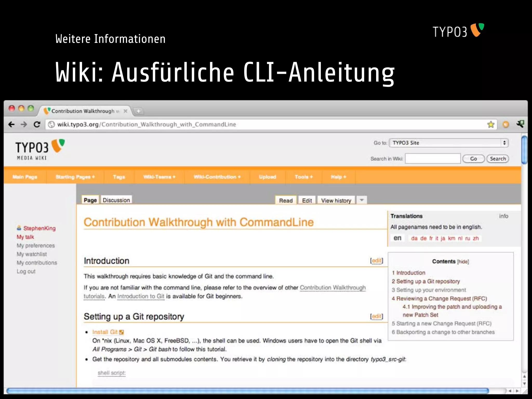Open a new tab with the plus button

138,111
